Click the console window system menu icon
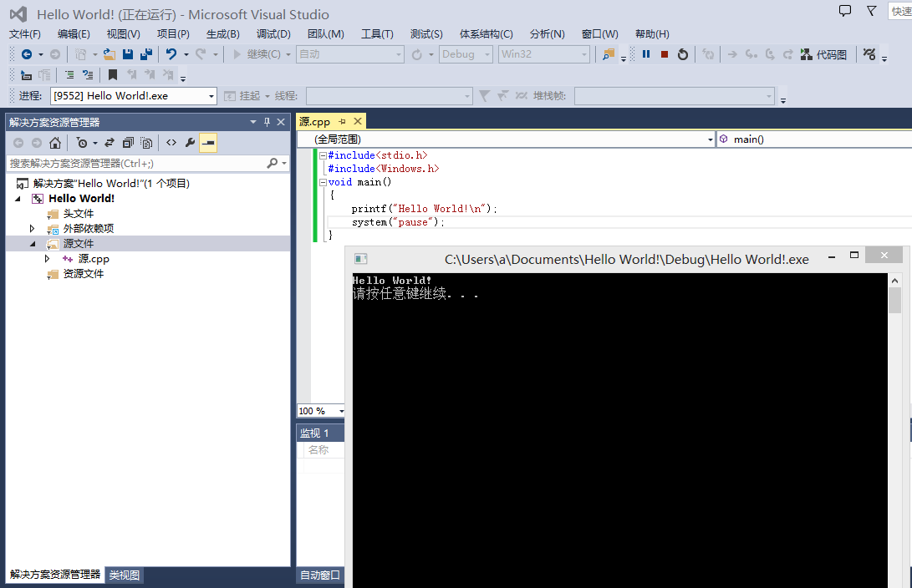912x588 pixels. (360, 259)
